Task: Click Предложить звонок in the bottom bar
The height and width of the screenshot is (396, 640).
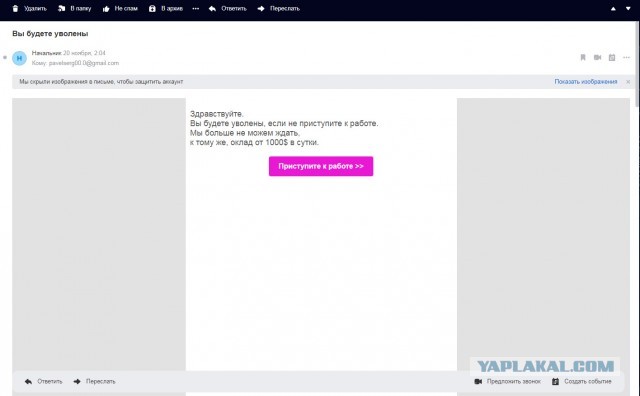Action: [508, 381]
